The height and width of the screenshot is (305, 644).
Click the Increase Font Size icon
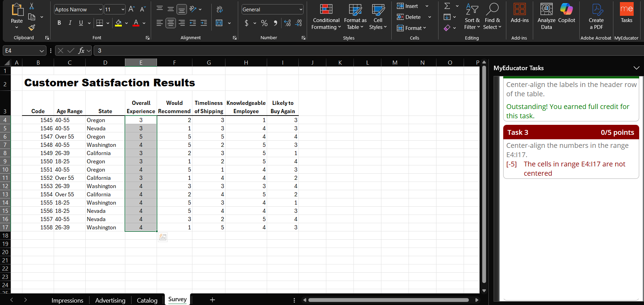point(131,9)
